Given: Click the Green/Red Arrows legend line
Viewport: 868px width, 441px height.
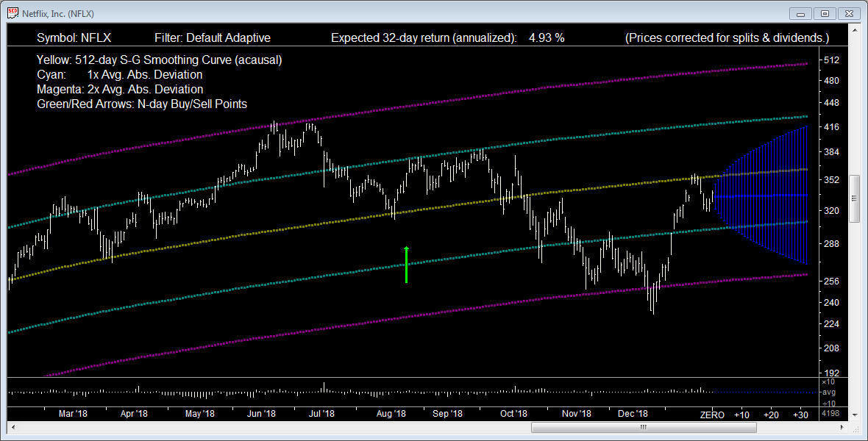Looking at the screenshot, I should [x=142, y=104].
